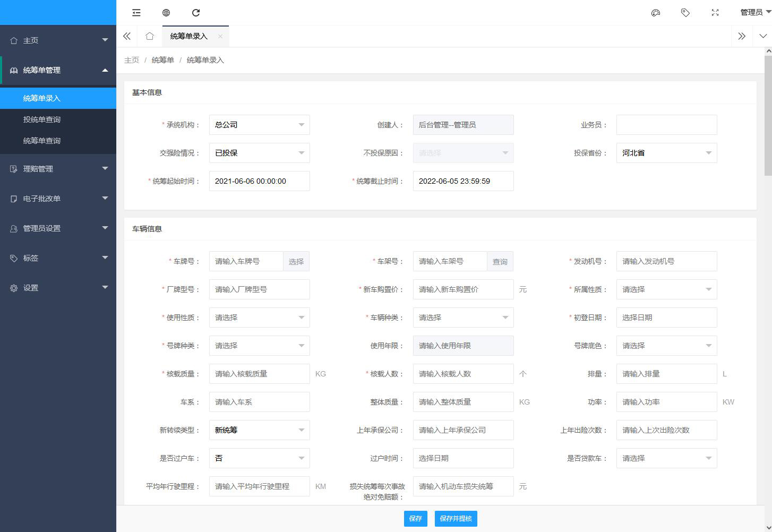Click the 车系 input field
772x532 pixels.
click(260, 402)
